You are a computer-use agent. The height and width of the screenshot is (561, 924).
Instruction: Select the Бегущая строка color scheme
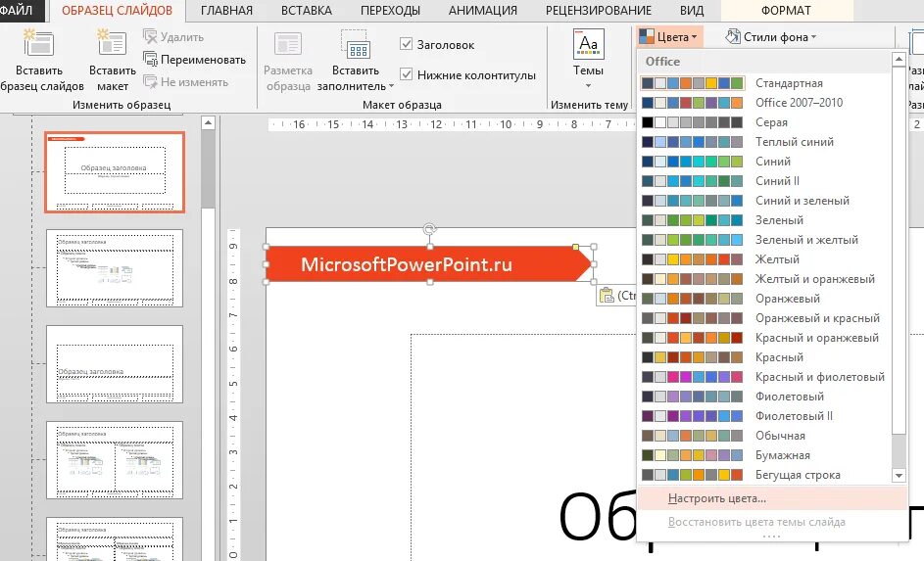pos(765,475)
